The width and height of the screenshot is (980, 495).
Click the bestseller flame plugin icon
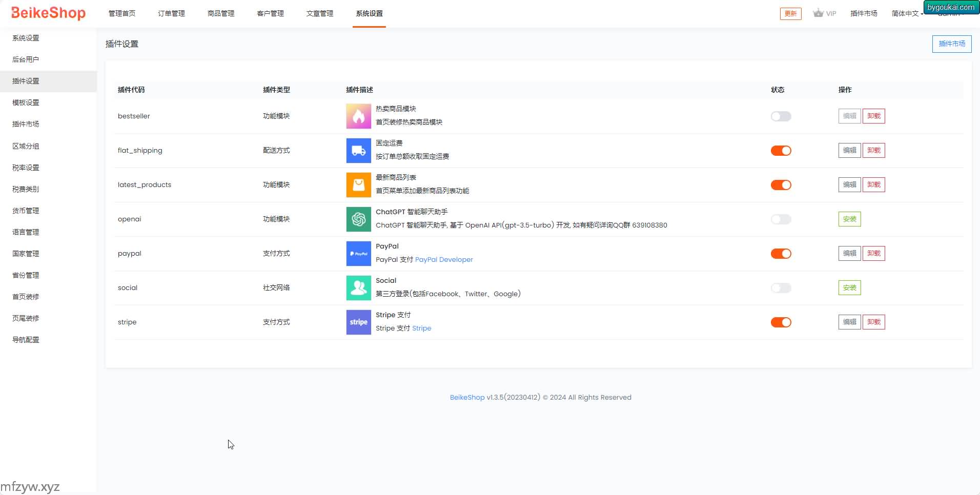click(358, 116)
